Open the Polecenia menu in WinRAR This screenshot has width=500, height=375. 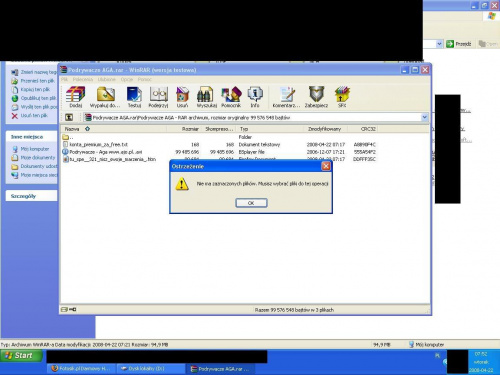83,79
